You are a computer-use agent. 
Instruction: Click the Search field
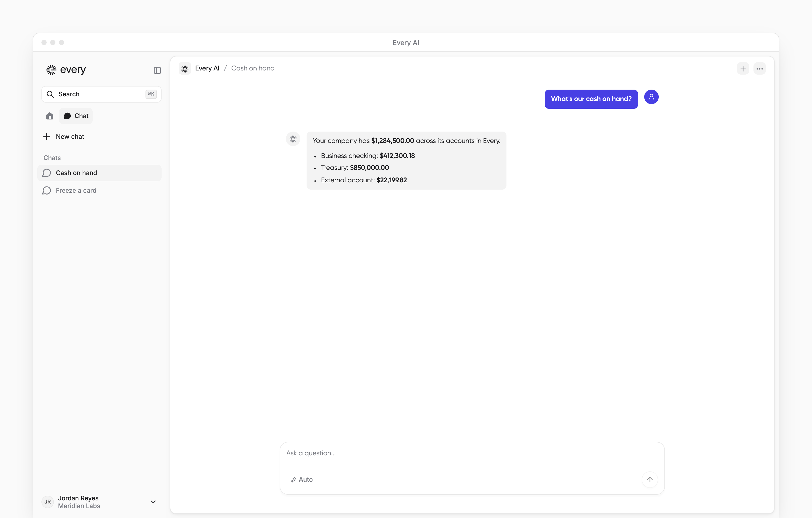tap(101, 94)
